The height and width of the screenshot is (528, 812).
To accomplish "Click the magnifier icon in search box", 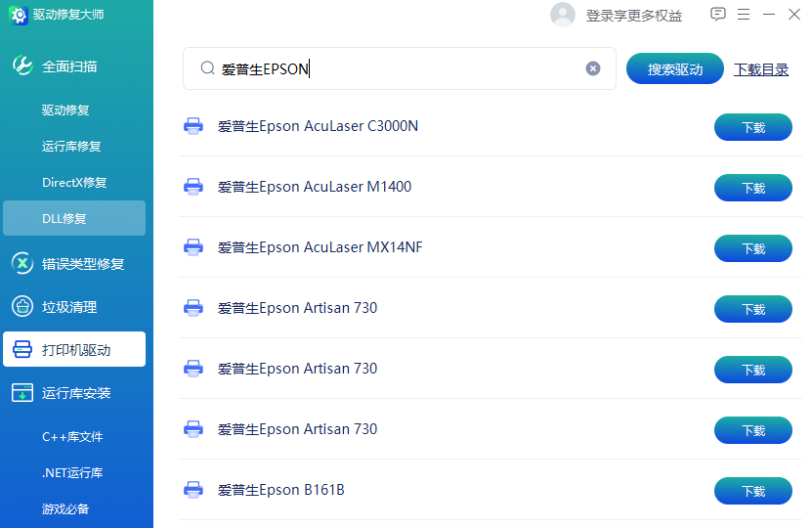I will click(x=208, y=67).
